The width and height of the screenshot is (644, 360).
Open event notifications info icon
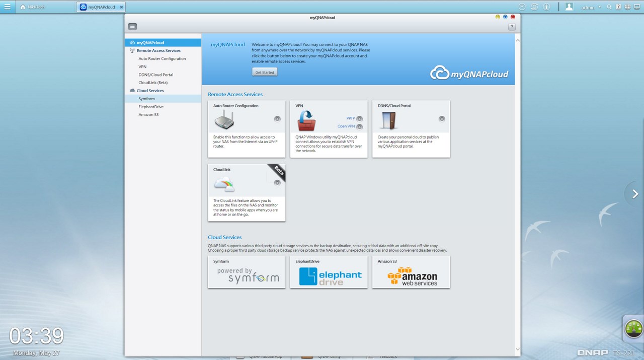pyautogui.click(x=546, y=7)
